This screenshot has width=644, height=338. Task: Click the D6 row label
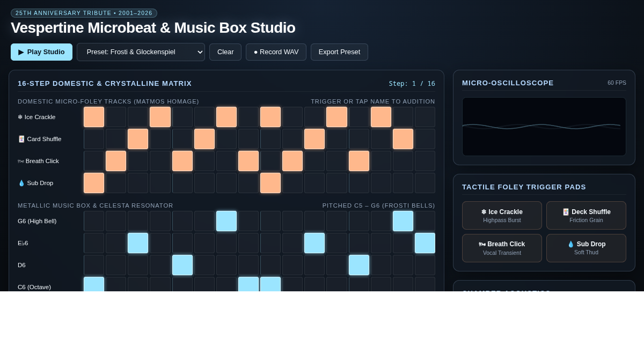[x=22, y=265]
